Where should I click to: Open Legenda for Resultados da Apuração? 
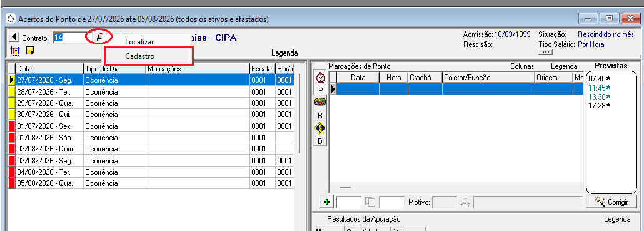[x=617, y=219]
